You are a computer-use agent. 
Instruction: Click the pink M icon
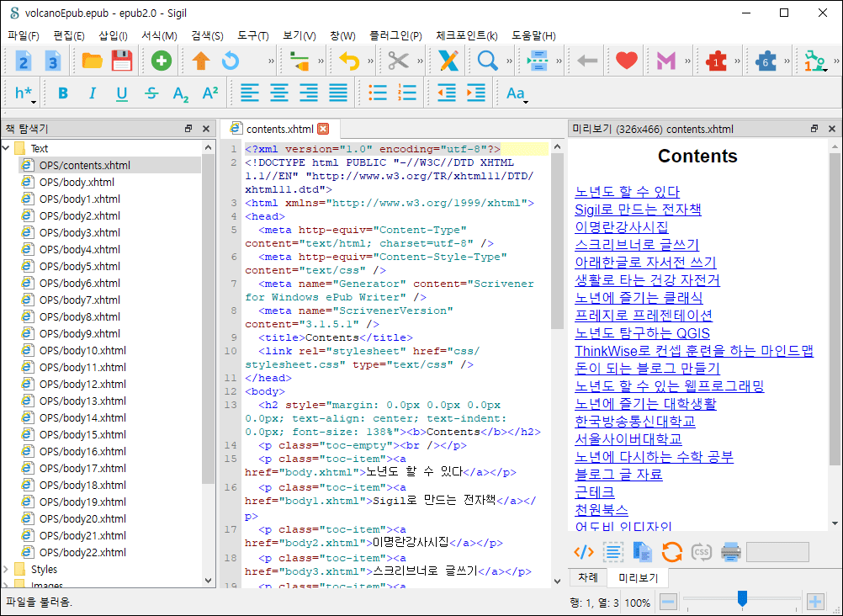pos(666,61)
